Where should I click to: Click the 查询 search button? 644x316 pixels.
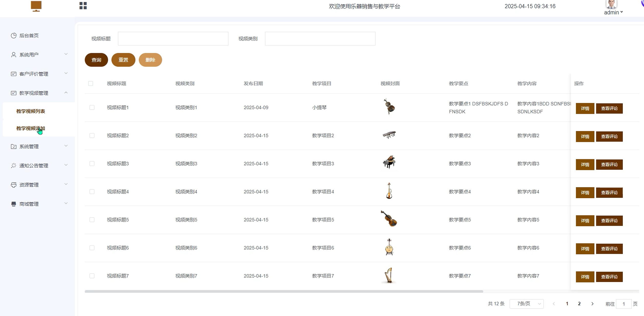click(x=96, y=60)
